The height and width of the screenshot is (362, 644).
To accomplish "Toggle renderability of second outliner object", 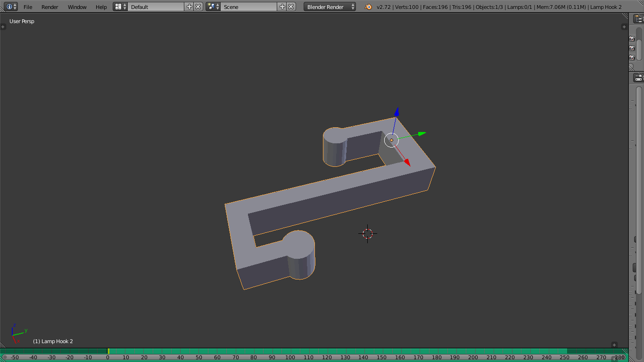I will pos(632,49).
